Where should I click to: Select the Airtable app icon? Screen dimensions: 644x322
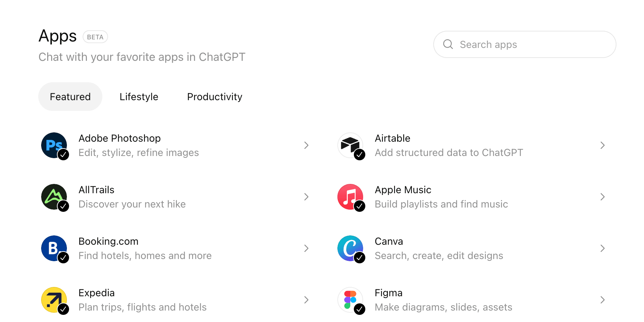pos(350,145)
